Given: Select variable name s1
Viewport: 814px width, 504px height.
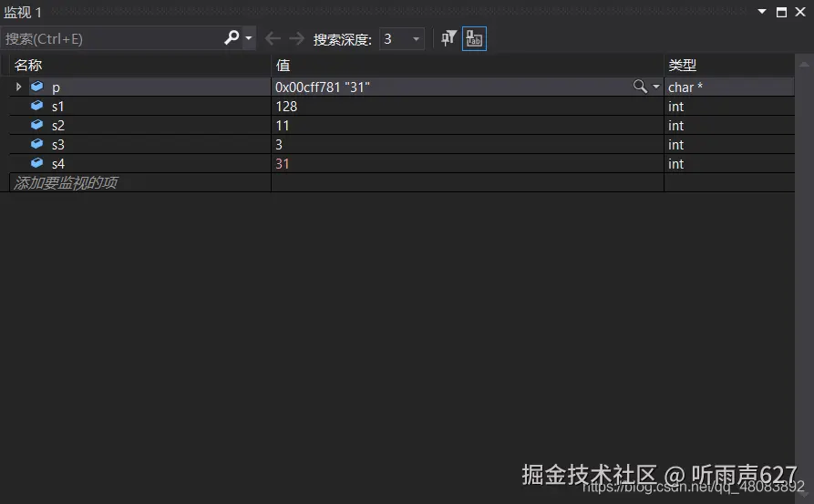Looking at the screenshot, I should point(57,107).
